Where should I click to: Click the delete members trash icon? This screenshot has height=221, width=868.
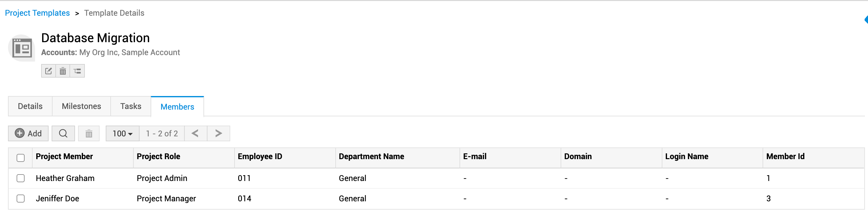click(89, 133)
